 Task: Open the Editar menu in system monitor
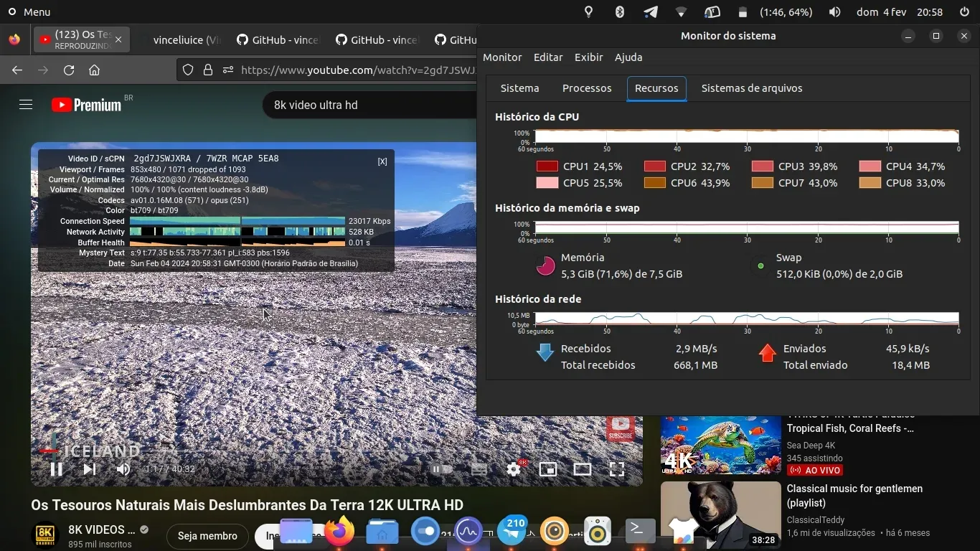tap(547, 57)
